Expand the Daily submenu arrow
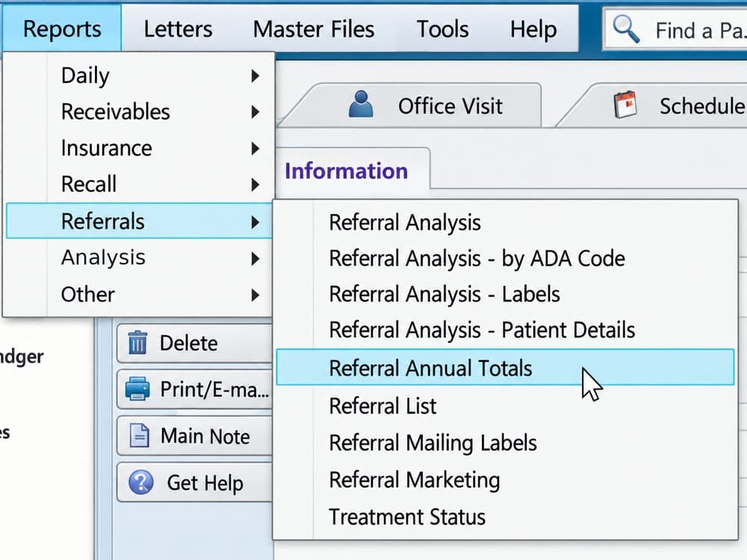This screenshot has width=747, height=560. (x=255, y=75)
